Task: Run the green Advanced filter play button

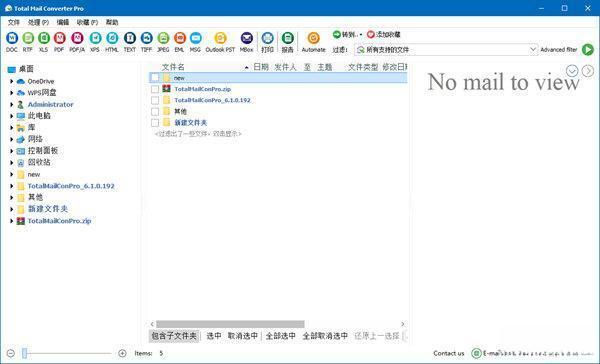Action: point(588,49)
